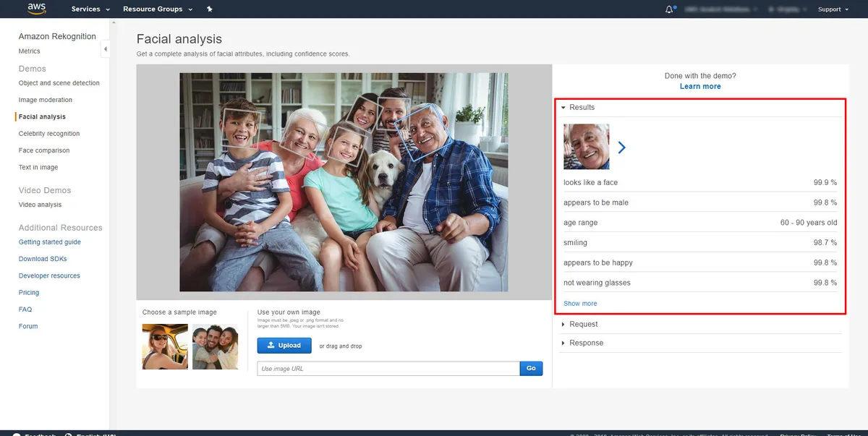The width and height of the screenshot is (868, 436).
Task: Open the Resource Groups dropdown
Action: coord(158,9)
